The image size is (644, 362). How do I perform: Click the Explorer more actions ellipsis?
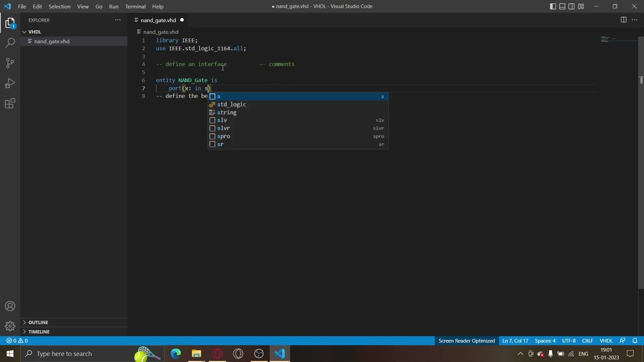(118, 20)
